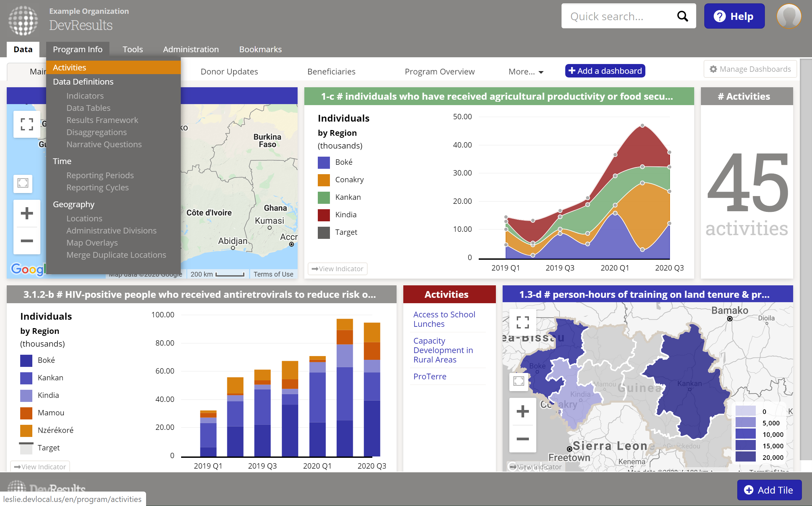Toggle Conakry series in area chart legend

pos(349,180)
